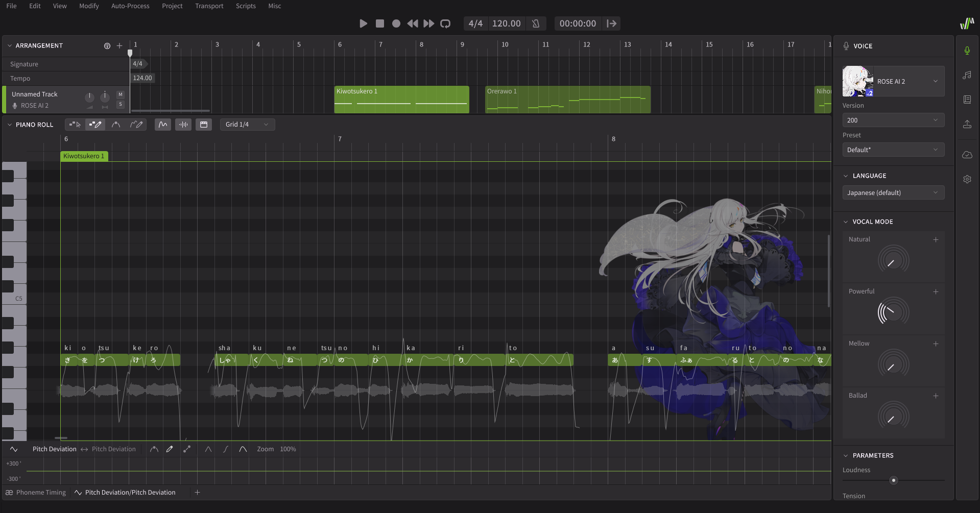Add a new track with the plus icon
This screenshot has height=513, width=980.
[x=119, y=45]
